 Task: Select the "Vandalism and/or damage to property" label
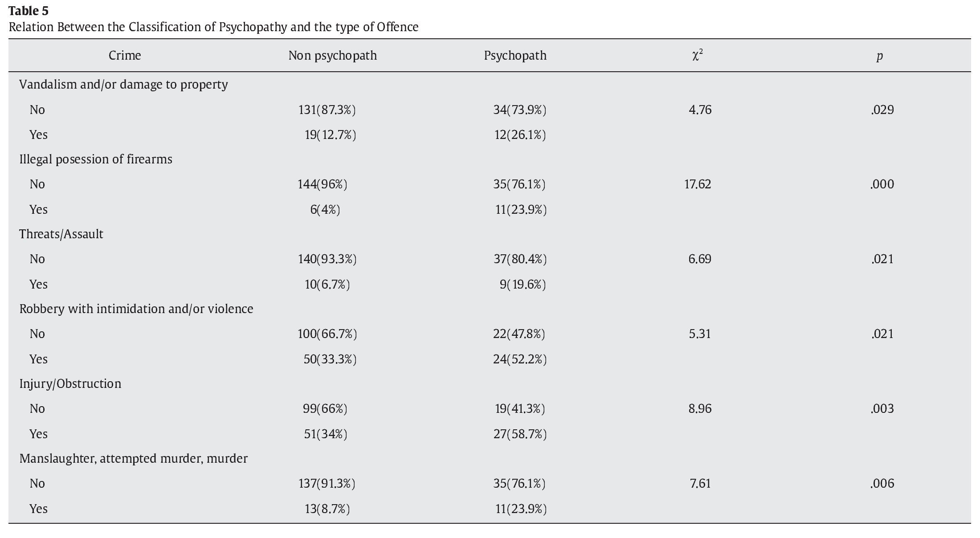(x=123, y=85)
